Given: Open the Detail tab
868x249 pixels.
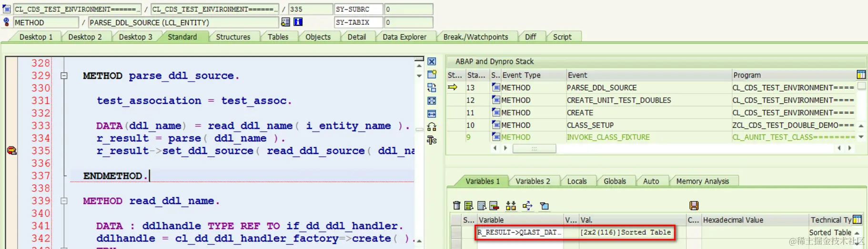Looking at the screenshot, I should click(x=356, y=37).
